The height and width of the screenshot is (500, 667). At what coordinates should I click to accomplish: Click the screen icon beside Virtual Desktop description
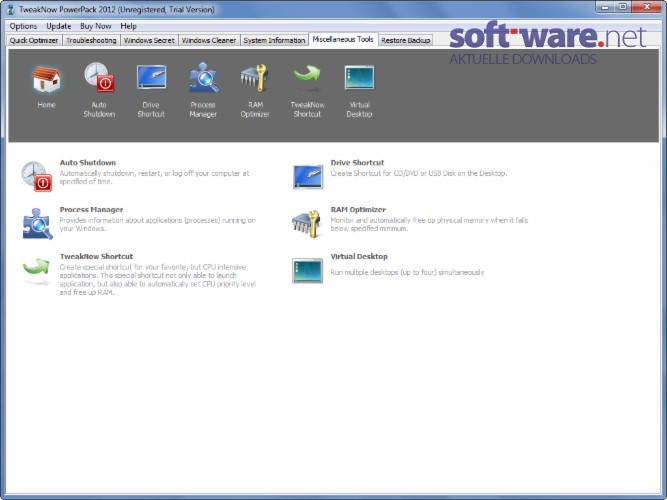pyautogui.click(x=308, y=270)
